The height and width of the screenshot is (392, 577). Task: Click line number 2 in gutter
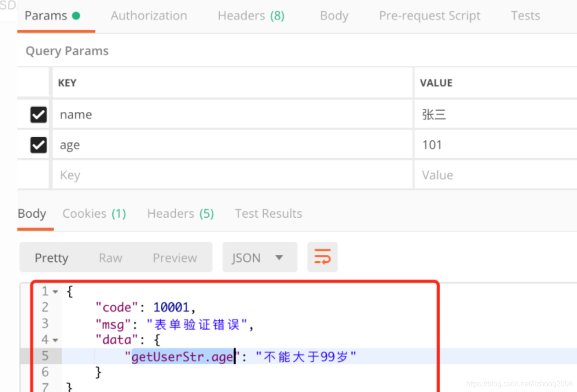(x=45, y=307)
